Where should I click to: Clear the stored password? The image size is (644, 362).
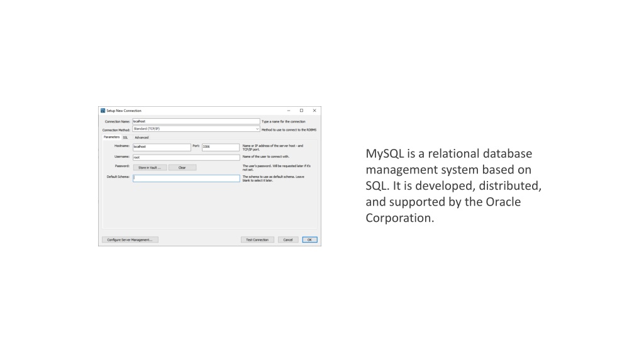(182, 167)
